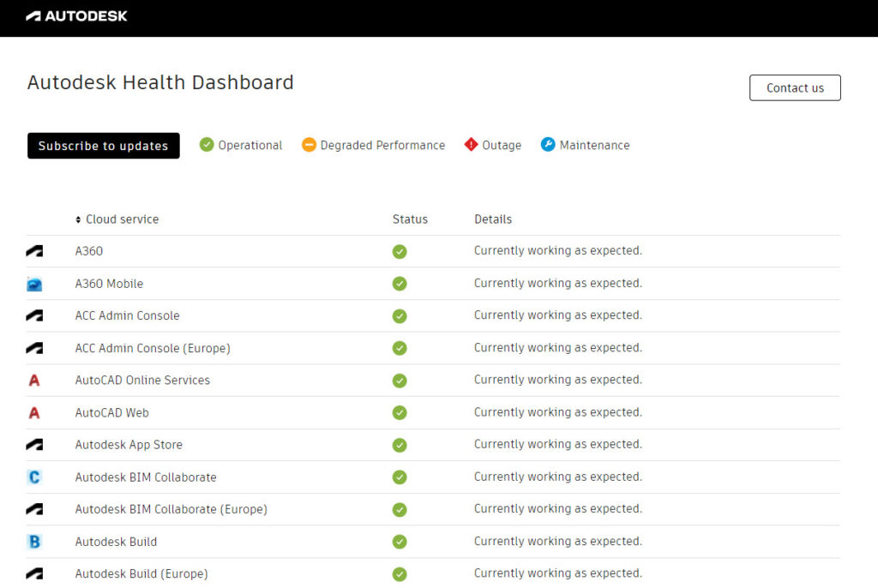Click the Autodesk App Store icon

[x=34, y=445]
